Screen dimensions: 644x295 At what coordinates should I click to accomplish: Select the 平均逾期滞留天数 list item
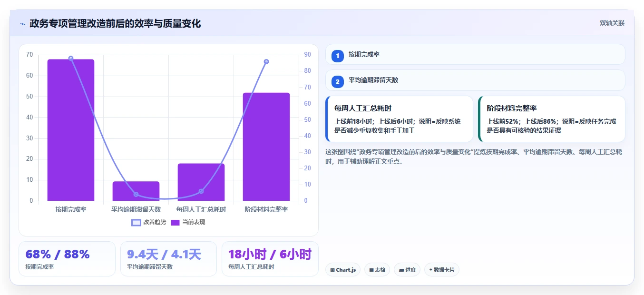(475, 80)
